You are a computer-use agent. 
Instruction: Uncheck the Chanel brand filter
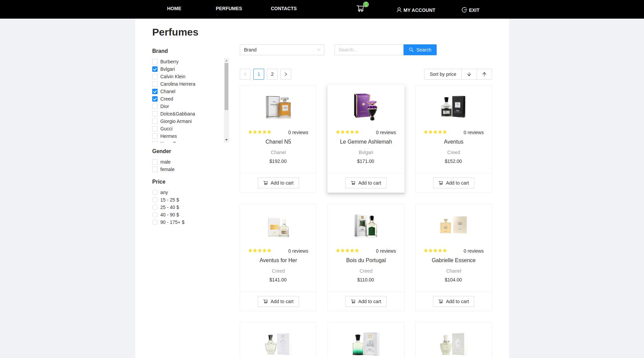coord(155,91)
